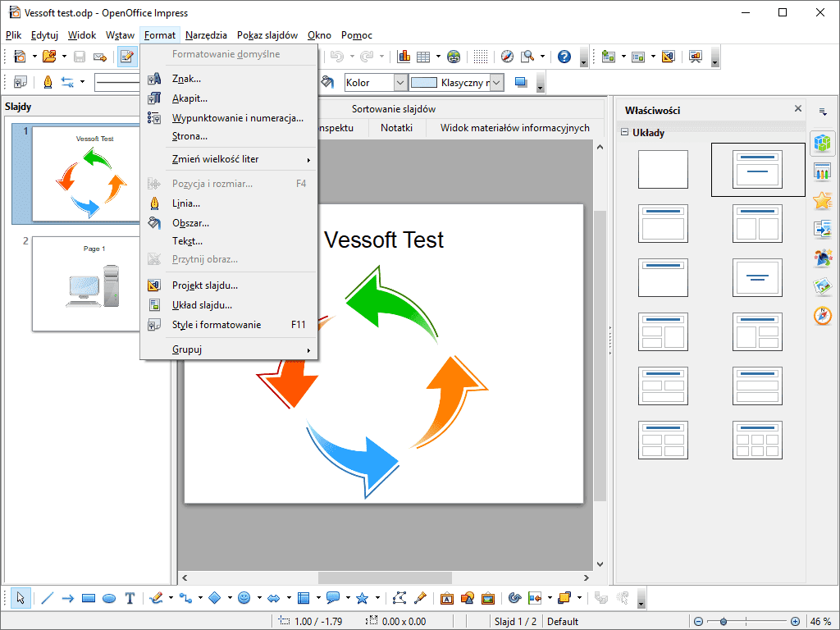The image size is (840, 630).
Task: Choose Układ slajdu... menu entry
Action: pos(228,305)
